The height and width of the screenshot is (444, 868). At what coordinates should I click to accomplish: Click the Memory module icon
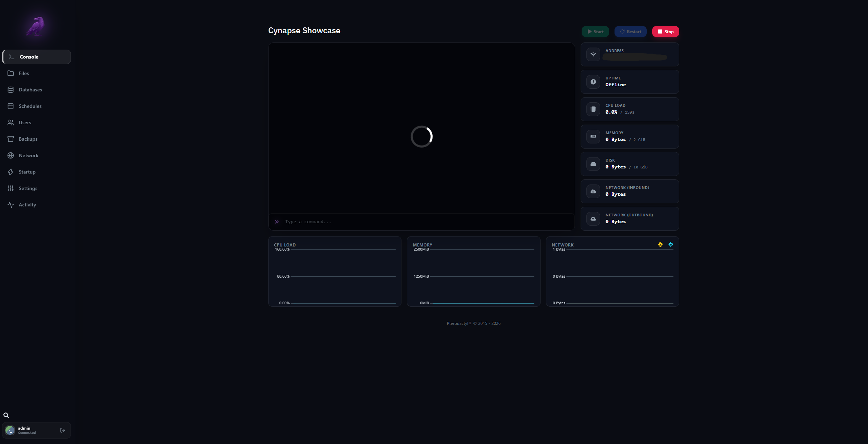tap(593, 137)
